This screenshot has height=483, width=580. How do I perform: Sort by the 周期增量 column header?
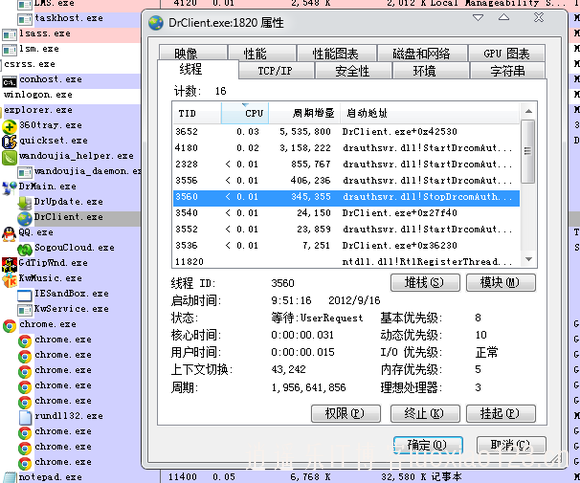[x=304, y=113]
